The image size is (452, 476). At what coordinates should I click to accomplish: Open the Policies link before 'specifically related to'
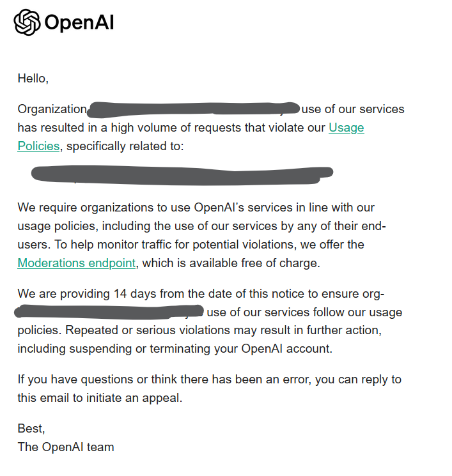click(x=38, y=146)
